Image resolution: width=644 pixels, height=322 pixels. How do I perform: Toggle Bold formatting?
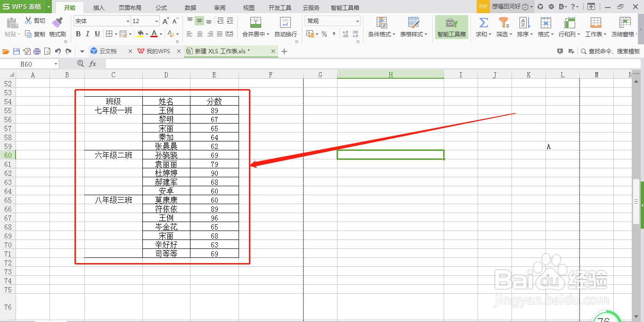coord(78,34)
